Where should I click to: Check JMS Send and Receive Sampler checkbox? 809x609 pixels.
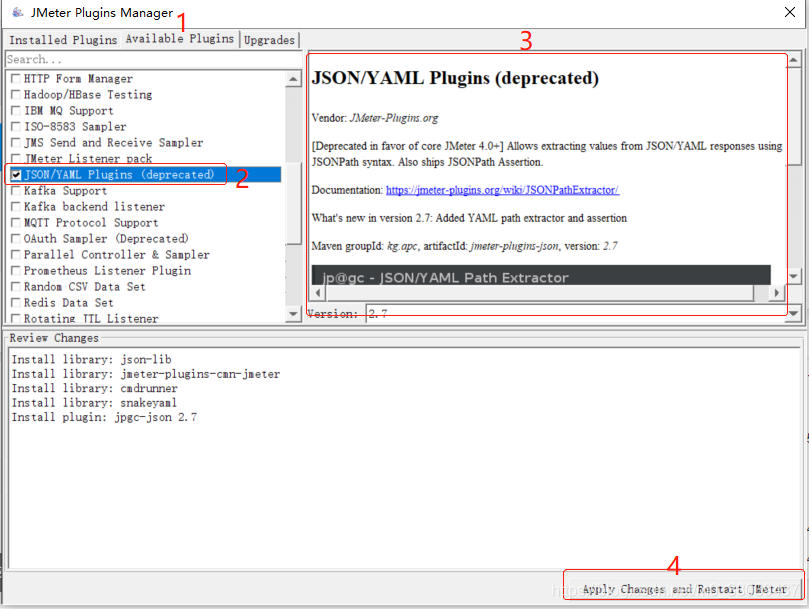pos(16,142)
